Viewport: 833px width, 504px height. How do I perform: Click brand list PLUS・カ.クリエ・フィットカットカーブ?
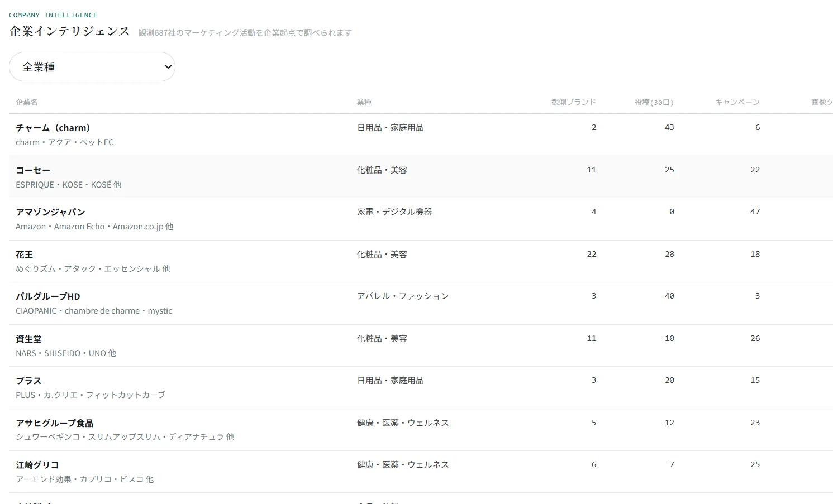point(91,395)
